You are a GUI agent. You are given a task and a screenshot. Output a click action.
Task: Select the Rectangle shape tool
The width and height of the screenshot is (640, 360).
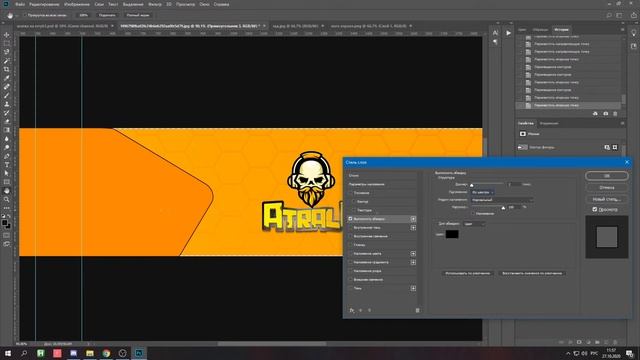click(x=7, y=182)
